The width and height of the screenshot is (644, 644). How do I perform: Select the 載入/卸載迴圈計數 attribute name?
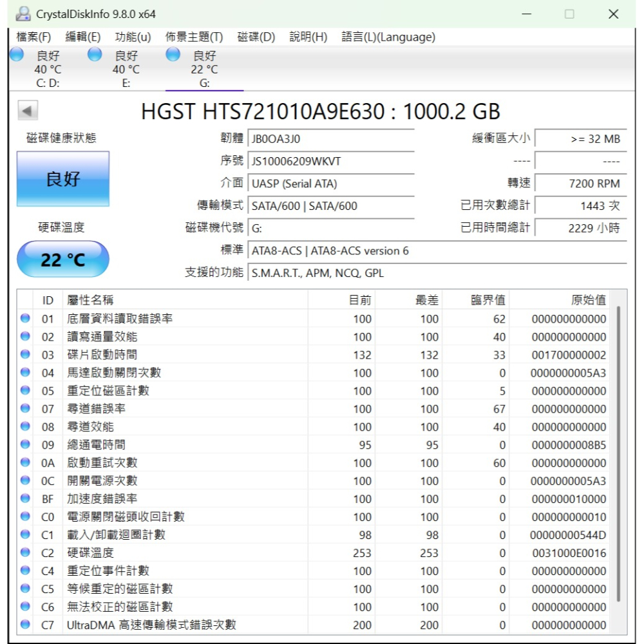coord(116,535)
